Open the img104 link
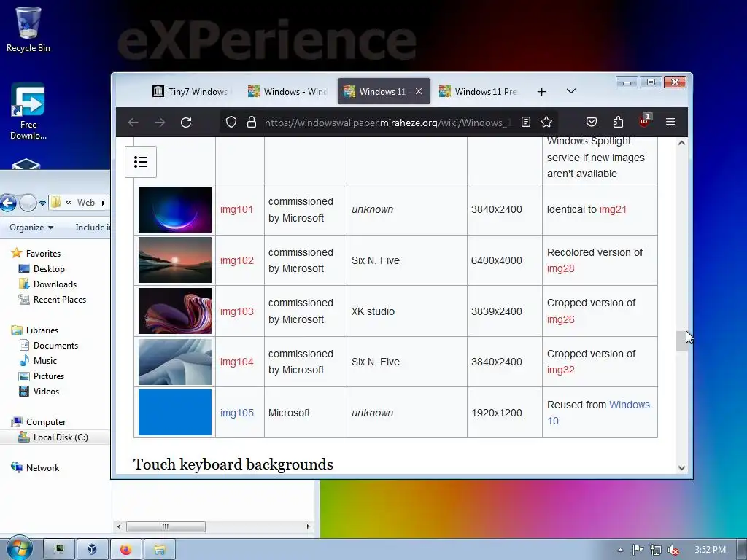Image resolution: width=747 pixels, height=560 pixels. 237,362
